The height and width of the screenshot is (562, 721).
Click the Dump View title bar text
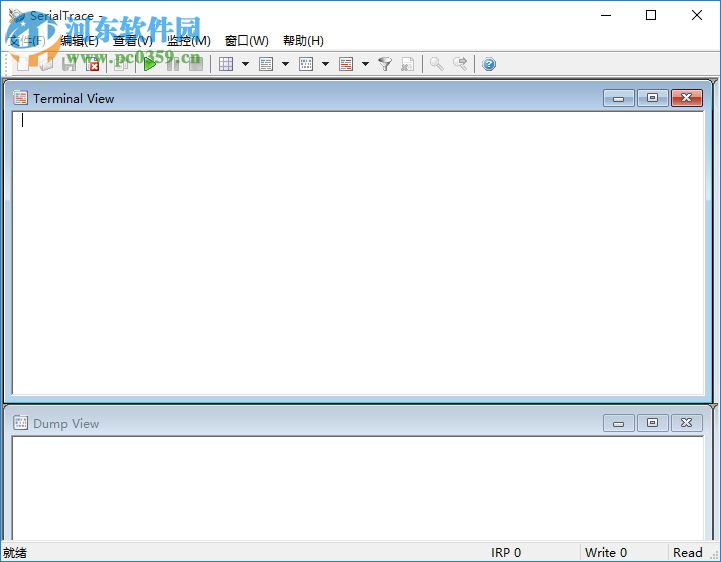pos(66,424)
